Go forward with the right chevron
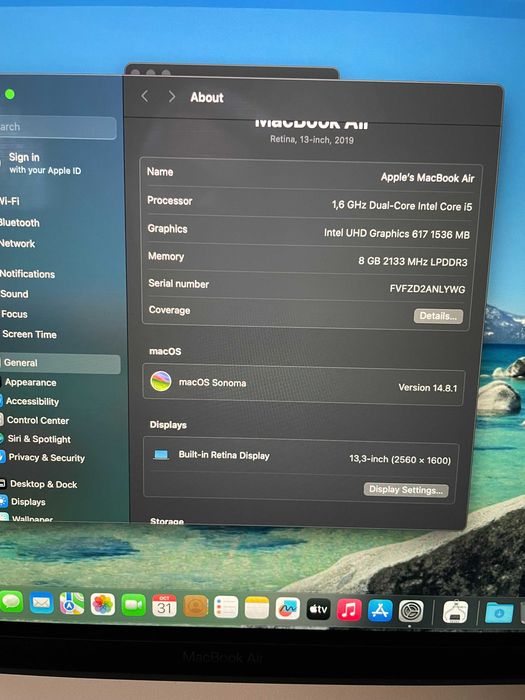 172,96
